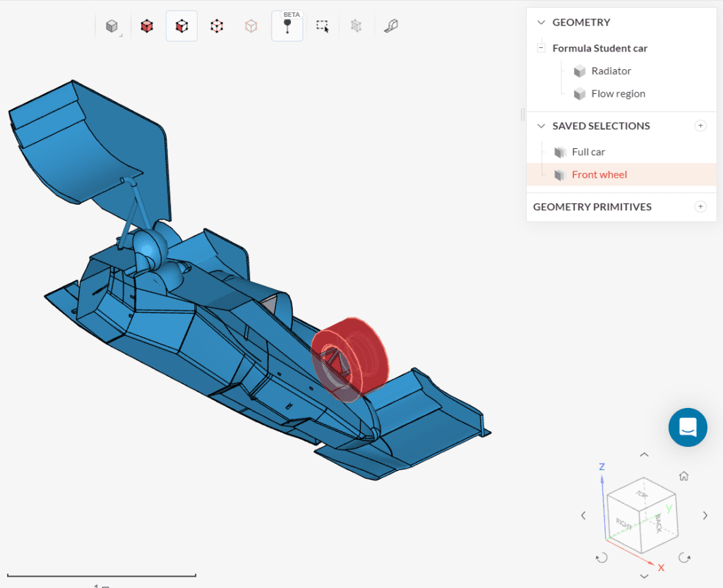
Task: Add a new geometry primitive
Action: pyautogui.click(x=700, y=206)
